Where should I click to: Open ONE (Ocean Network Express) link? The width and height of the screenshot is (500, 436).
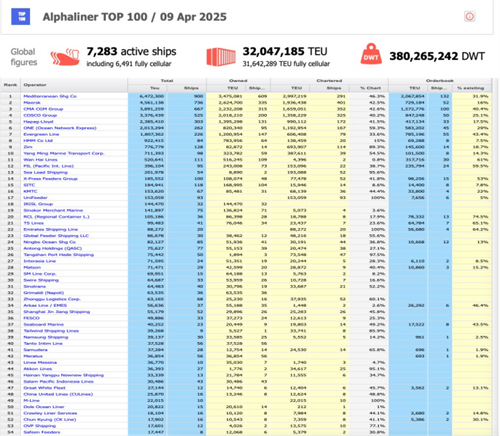(60, 128)
